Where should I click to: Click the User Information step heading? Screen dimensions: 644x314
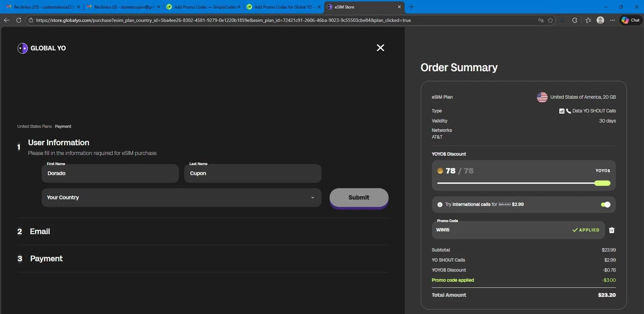pyautogui.click(x=58, y=142)
